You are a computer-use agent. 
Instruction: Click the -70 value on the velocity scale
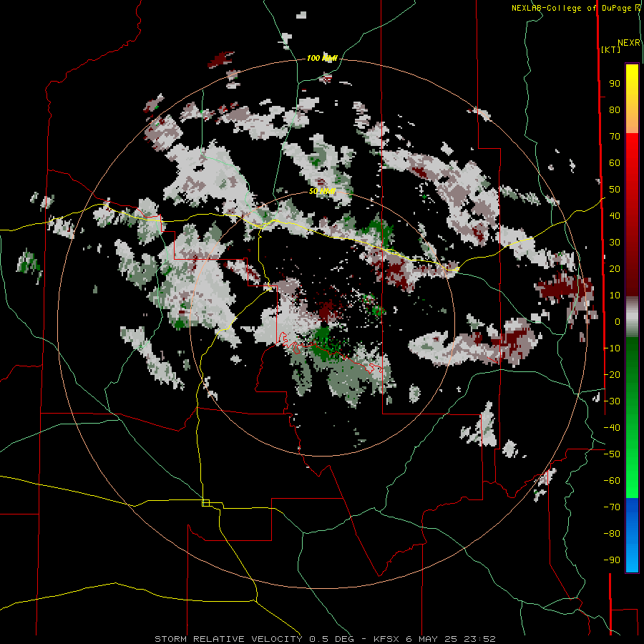coord(612,507)
